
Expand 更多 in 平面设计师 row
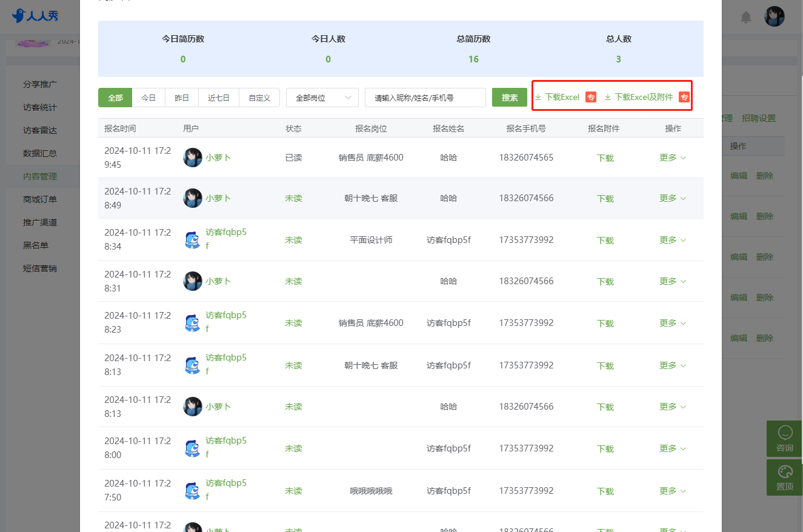tap(673, 240)
